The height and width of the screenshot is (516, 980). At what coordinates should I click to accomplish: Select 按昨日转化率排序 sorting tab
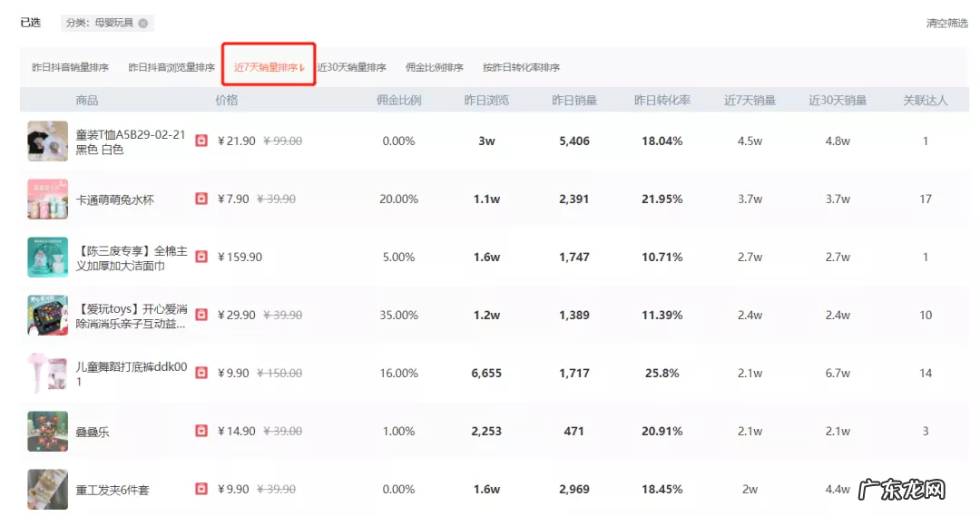[x=521, y=67]
